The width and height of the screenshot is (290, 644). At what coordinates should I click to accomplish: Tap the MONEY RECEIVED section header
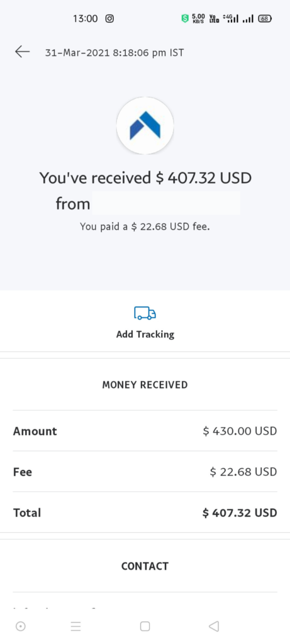point(145,385)
